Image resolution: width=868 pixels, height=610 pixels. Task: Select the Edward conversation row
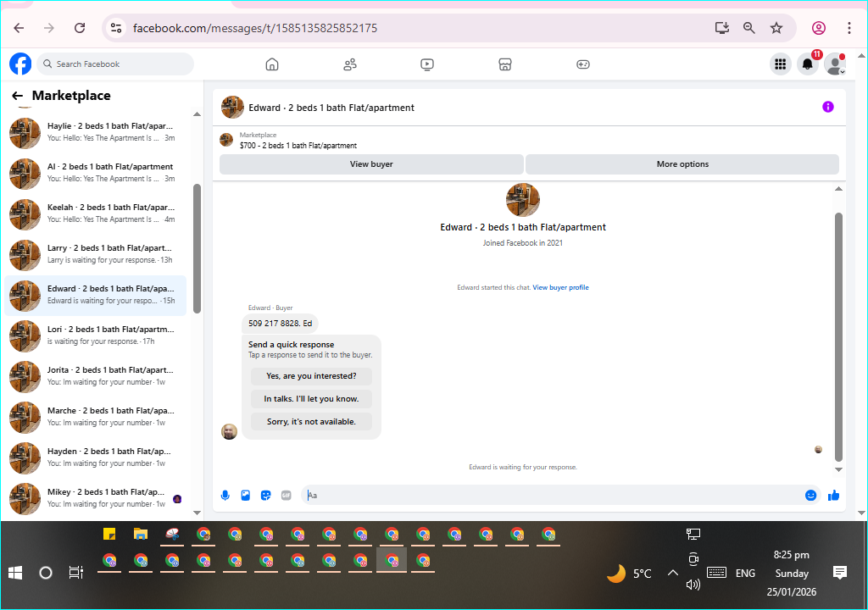pyautogui.click(x=95, y=296)
